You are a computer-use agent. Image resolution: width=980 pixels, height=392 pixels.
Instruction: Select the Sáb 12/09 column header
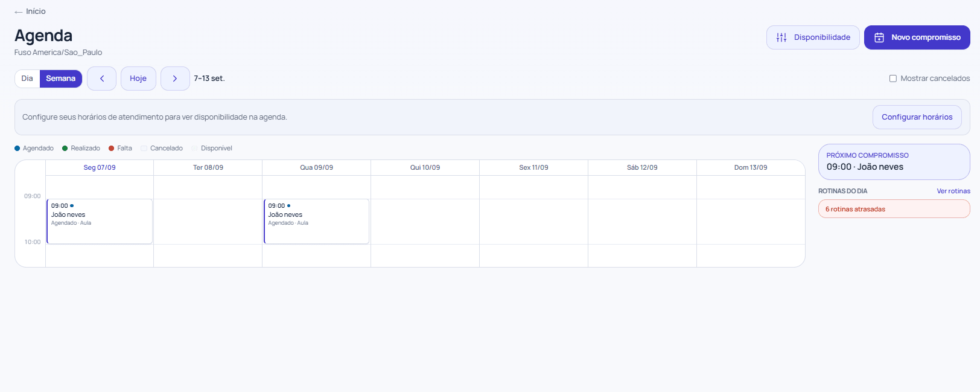(642, 168)
